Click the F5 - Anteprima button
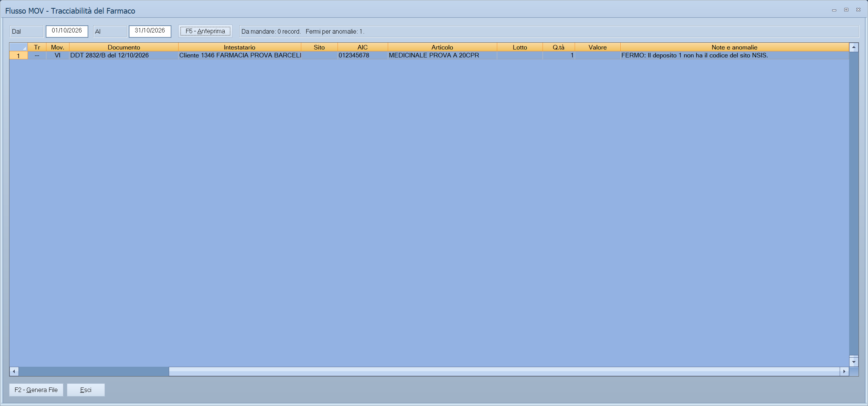This screenshot has width=868, height=406. point(205,31)
